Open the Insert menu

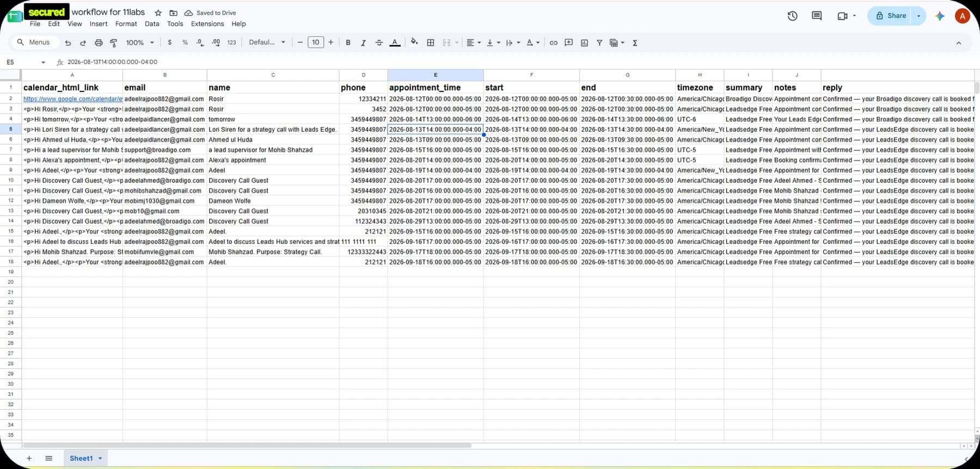99,24
